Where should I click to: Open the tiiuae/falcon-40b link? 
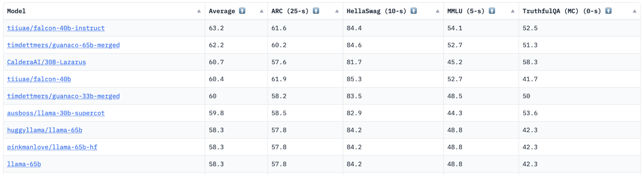coord(39,79)
